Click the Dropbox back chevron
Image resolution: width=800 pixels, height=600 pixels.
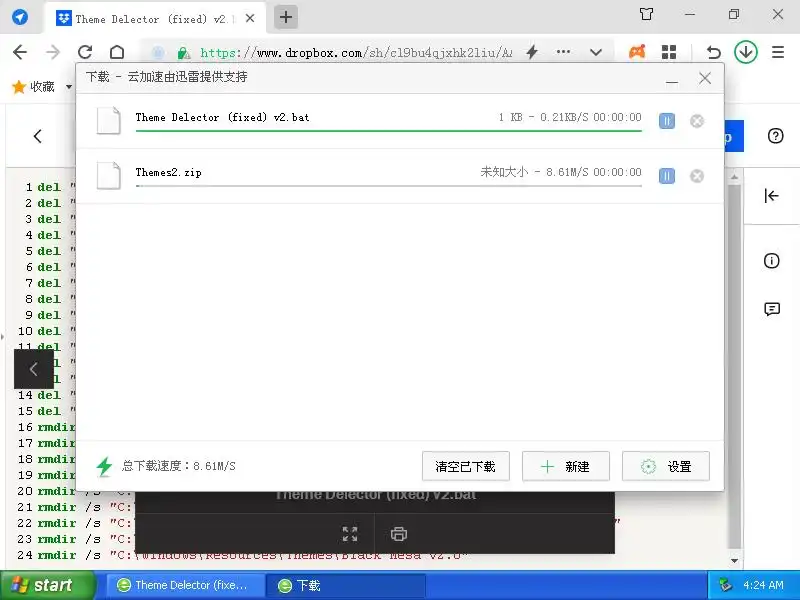click(38, 136)
